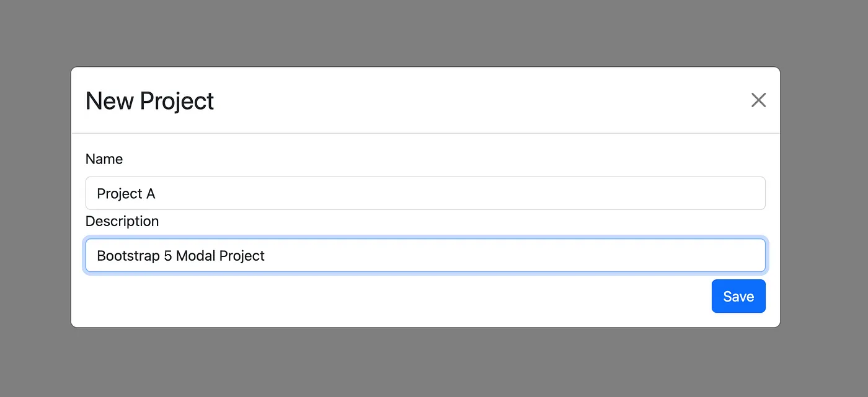This screenshot has width=868, height=397.
Task: Focus the Name input field
Action: coord(425,193)
